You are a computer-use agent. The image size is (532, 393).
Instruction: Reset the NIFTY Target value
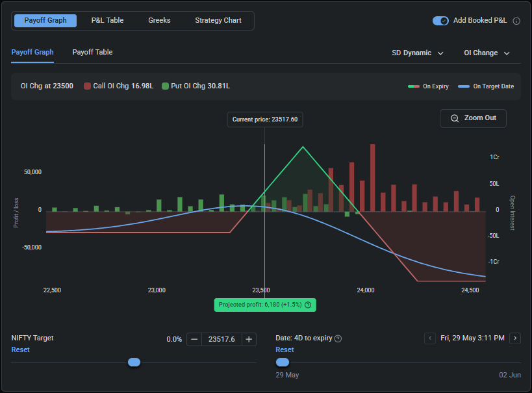20,349
